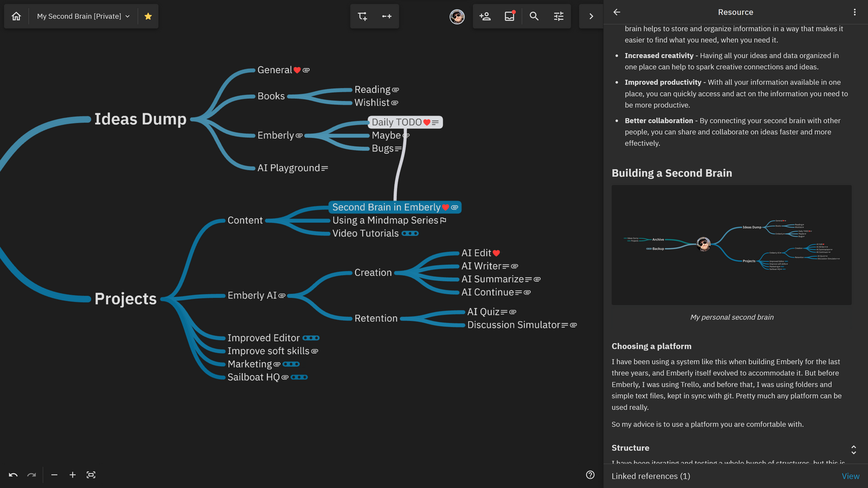The image size is (868, 488).
Task: Open the My personal second brain image
Action: [731, 245]
